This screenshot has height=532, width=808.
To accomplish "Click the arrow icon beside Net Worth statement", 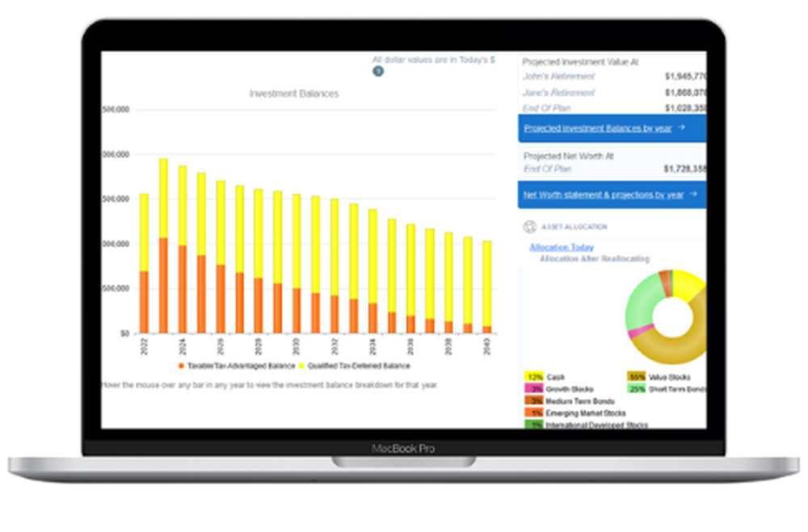I will 693,195.
